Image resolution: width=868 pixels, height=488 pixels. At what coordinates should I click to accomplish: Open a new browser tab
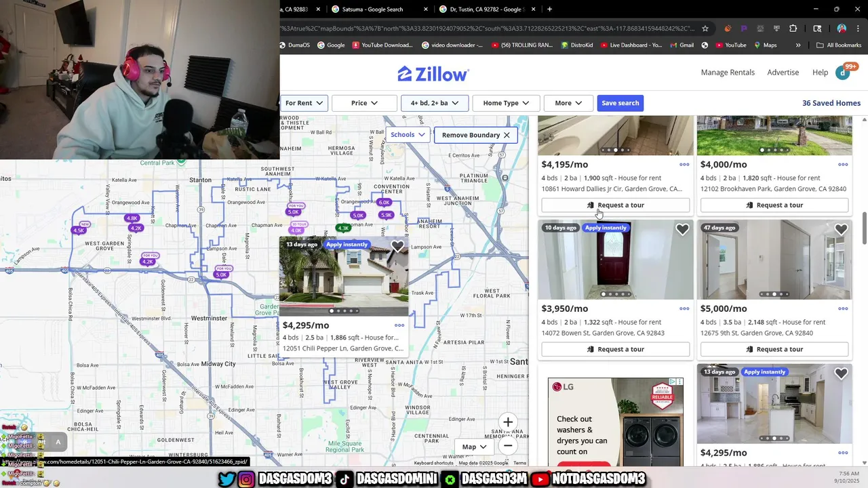[549, 9]
